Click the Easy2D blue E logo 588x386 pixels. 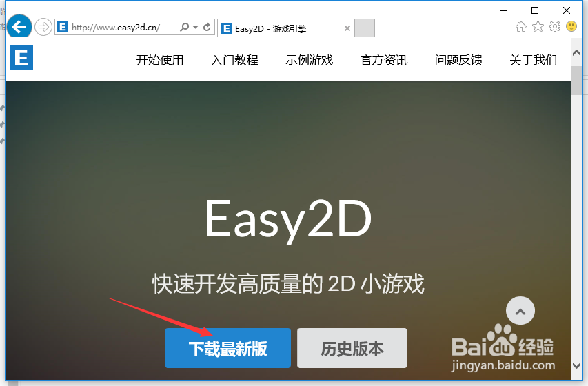21,57
